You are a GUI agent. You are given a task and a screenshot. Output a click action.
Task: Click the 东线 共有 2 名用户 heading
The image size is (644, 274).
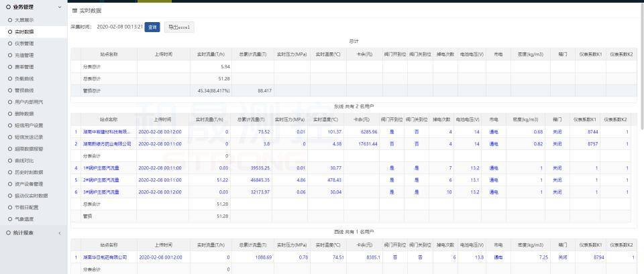click(x=354, y=107)
